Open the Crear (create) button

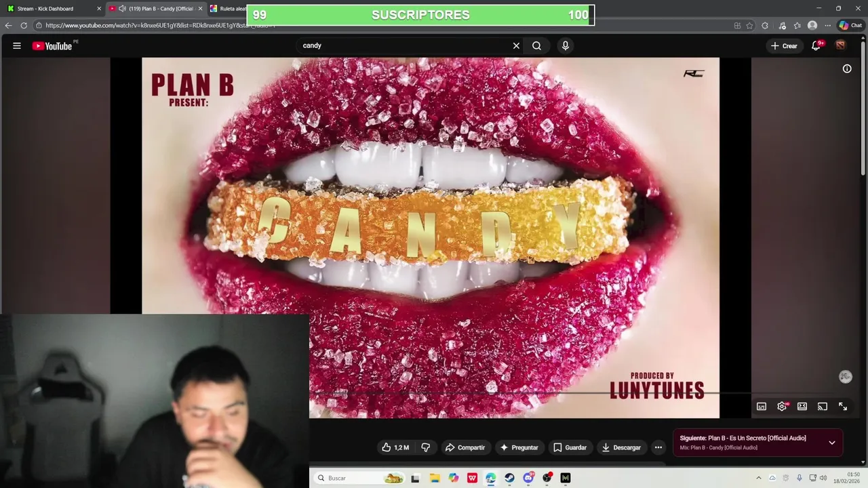(784, 45)
